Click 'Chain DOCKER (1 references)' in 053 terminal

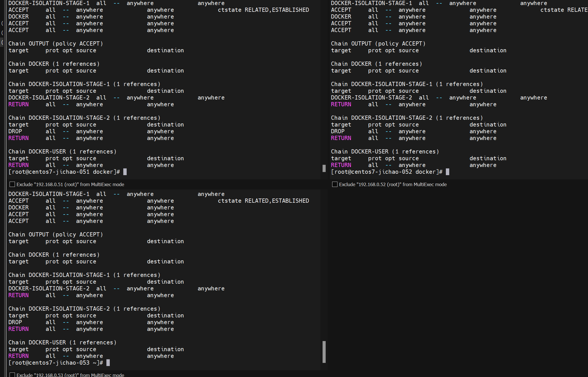(54, 255)
